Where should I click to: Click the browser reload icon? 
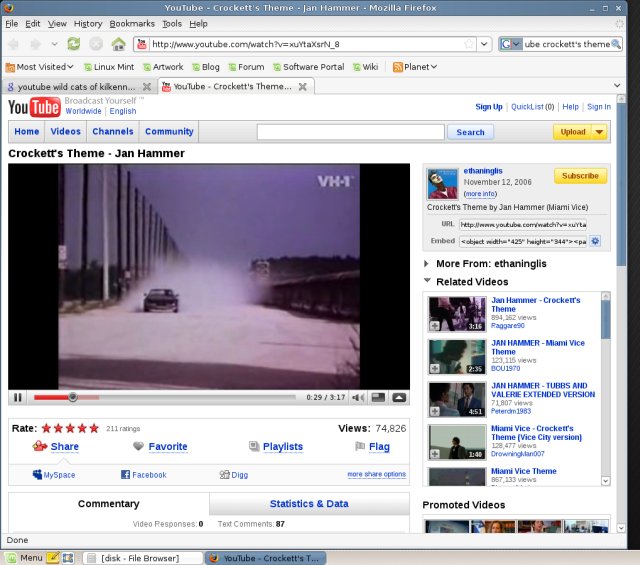point(73,44)
